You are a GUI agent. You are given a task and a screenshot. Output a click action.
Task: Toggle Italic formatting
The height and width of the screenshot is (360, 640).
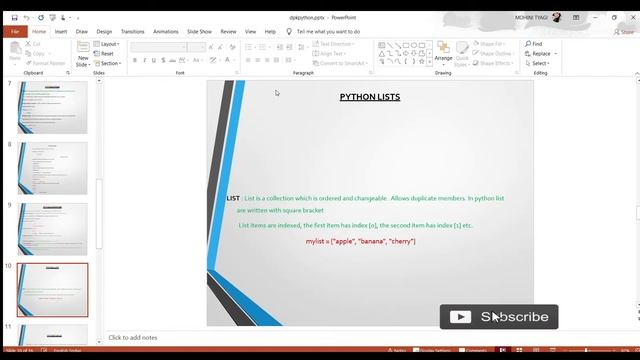click(144, 60)
